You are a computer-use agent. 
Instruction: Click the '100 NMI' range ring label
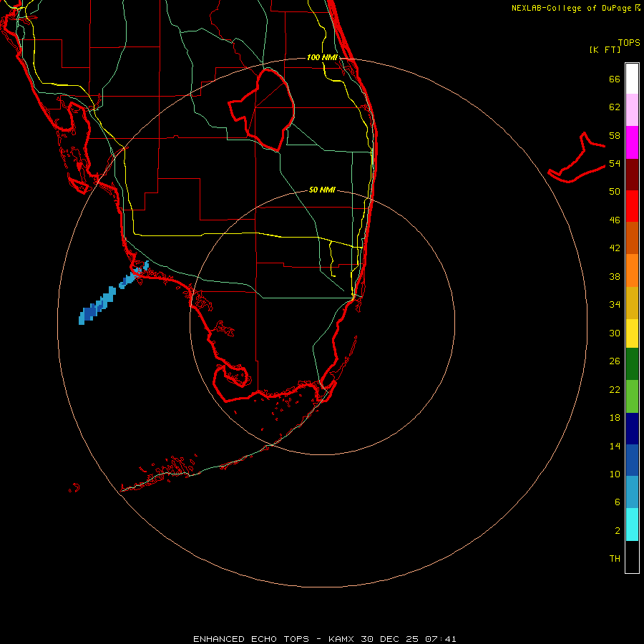tap(322, 57)
